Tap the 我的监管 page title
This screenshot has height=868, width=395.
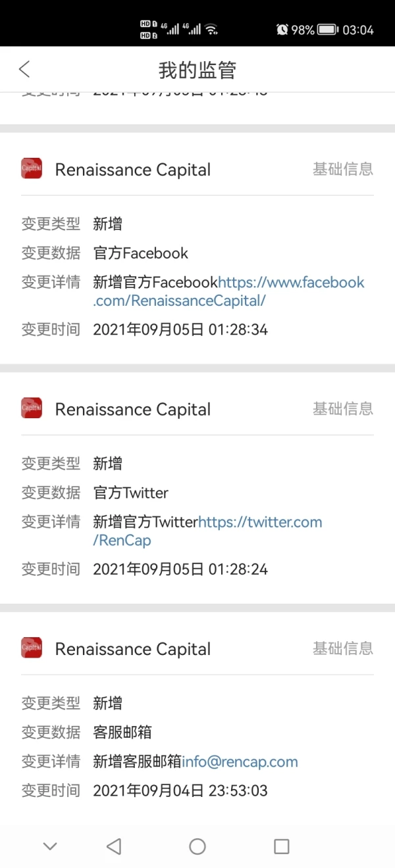(x=197, y=70)
